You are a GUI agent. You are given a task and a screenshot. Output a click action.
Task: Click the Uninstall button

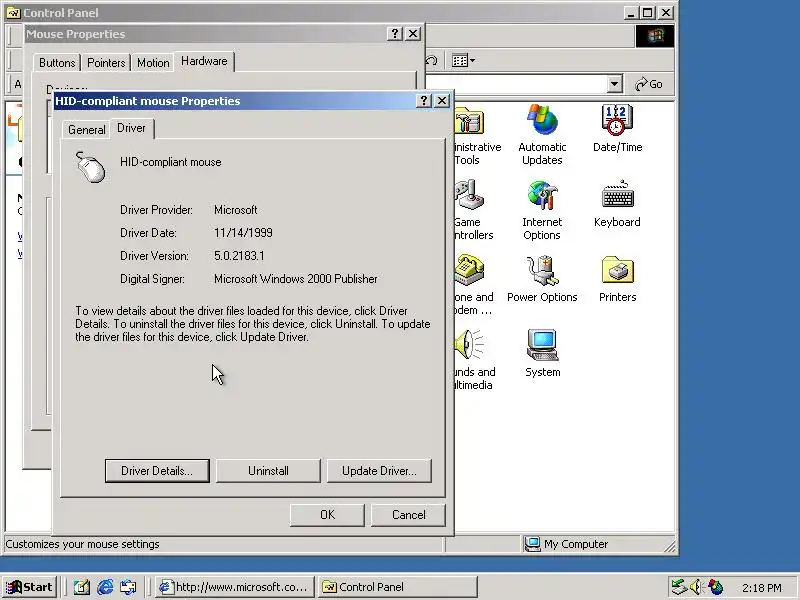point(268,470)
